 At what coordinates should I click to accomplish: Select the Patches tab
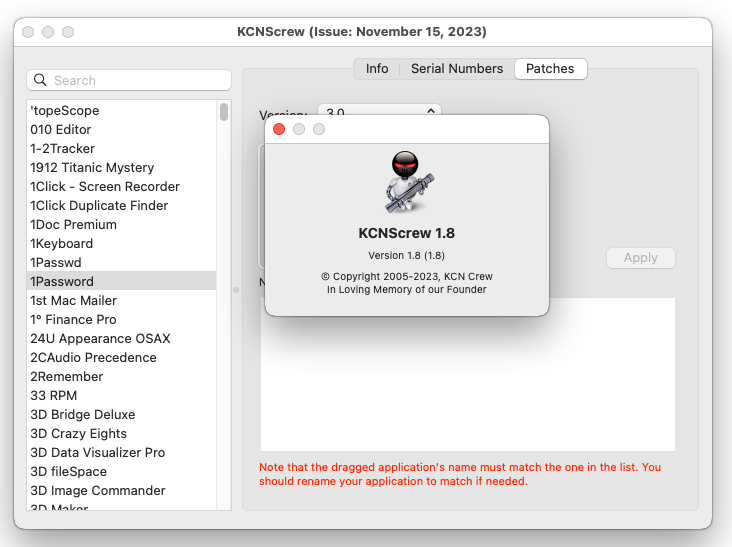[x=550, y=69]
